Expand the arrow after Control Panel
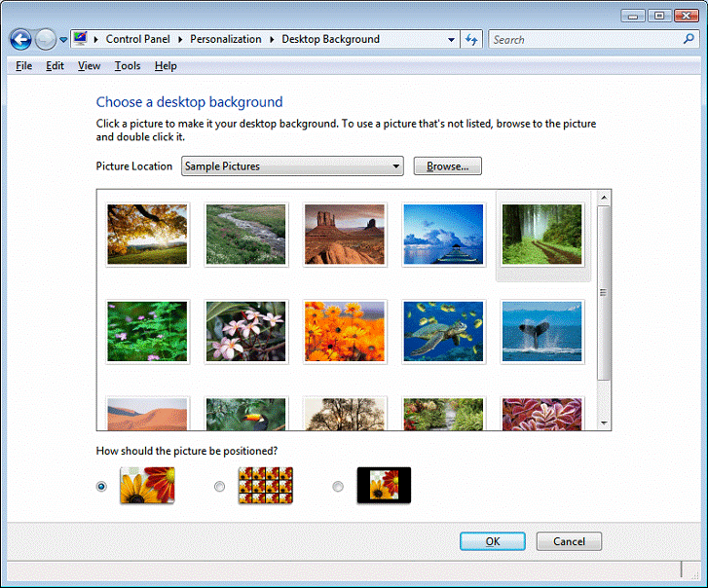The width and height of the screenshot is (708, 588). (180, 40)
